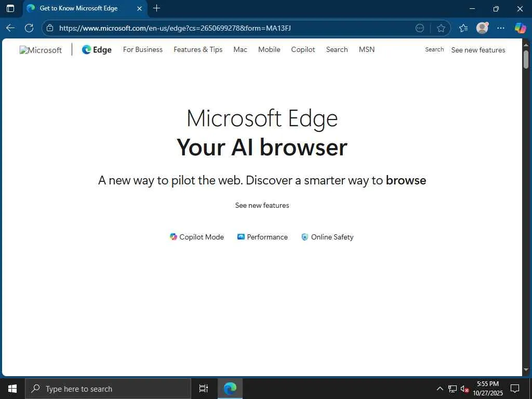Open the Windows Start menu
This screenshot has width=532, height=399.
point(12,389)
